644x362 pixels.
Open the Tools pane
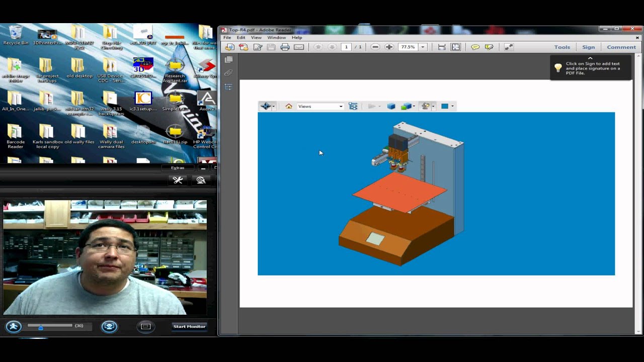point(562,47)
